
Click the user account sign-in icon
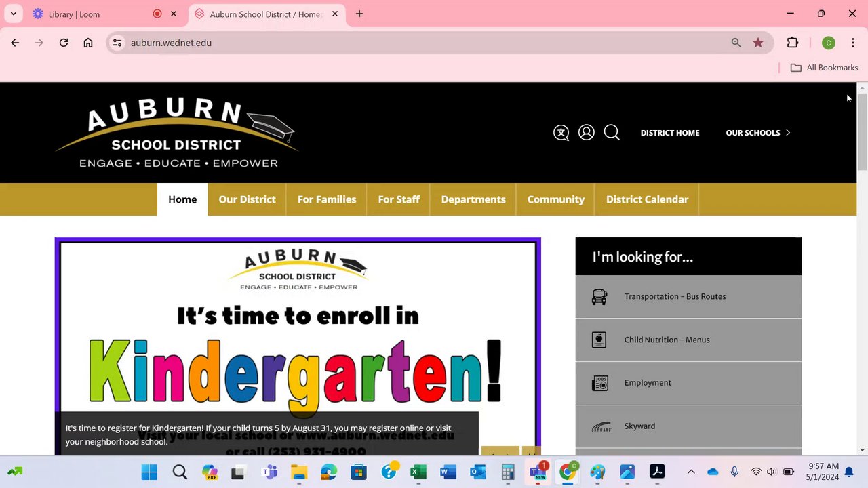pyautogui.click(x=587, y=132)
